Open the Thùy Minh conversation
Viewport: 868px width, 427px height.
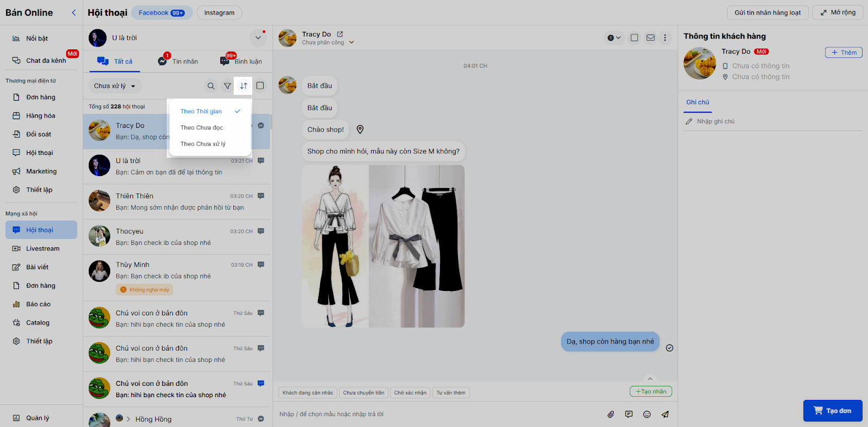click(177, 277)
